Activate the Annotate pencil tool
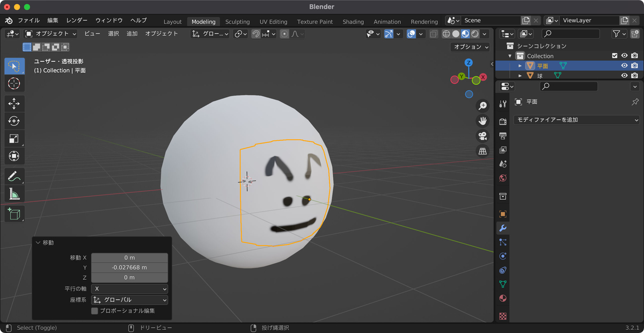This screenshot has height=333, width=644. tap(14, 176)
